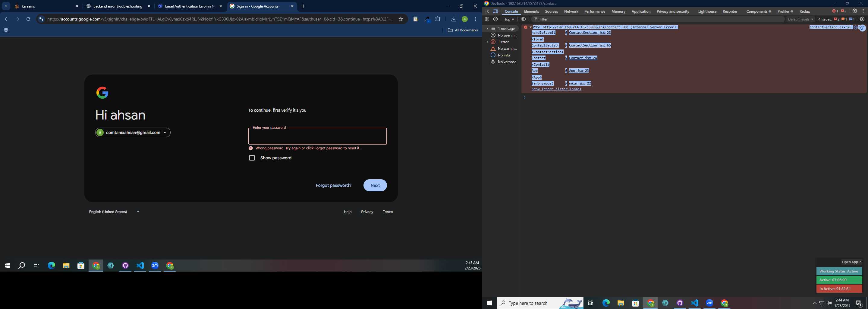Click the volume speaker tray icon

coord(829,303)
